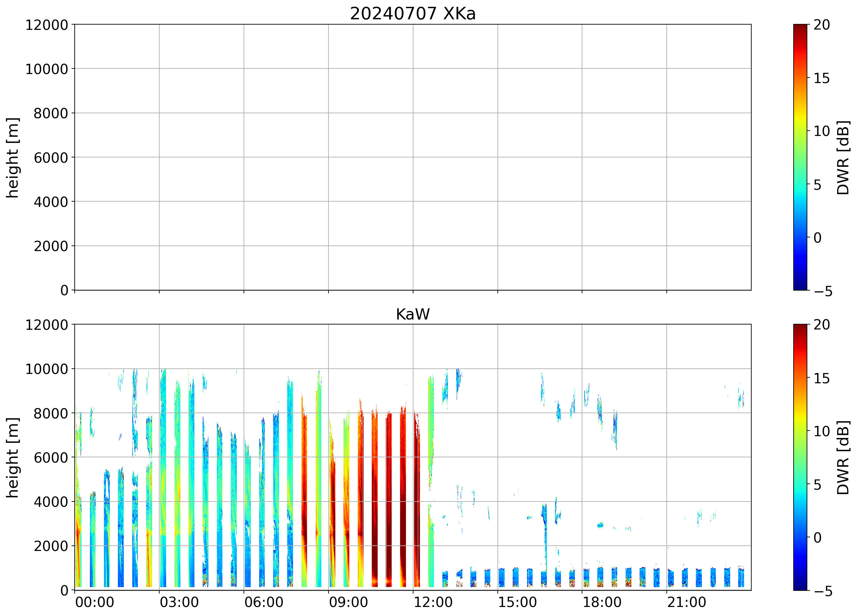Screen dimensions: 858x616
Task: Click the '6000' tick on bottom plot
Action: [51, 457]
